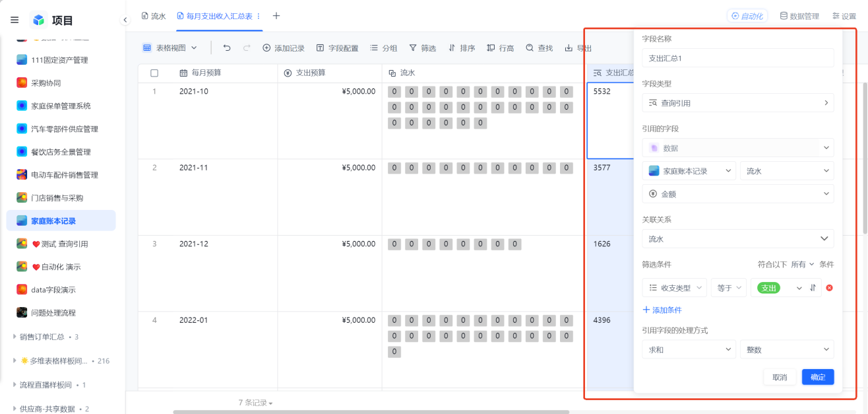Open the 7 条记录 record count dropdown
The image size is (868, 414).
pos(256,403)
